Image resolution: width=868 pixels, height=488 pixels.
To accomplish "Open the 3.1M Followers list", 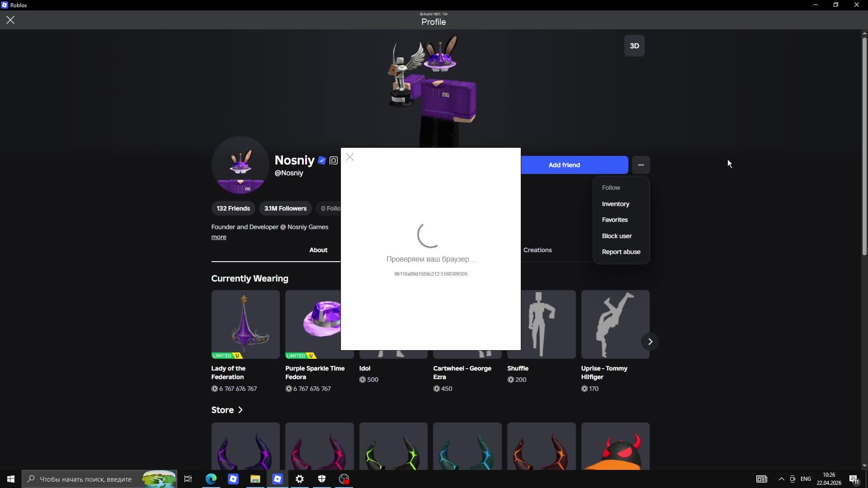I will click(285, 208).
